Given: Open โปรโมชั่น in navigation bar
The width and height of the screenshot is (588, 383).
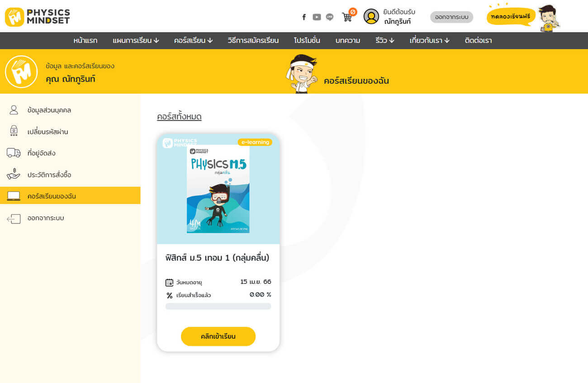Looking at the screenshot, I should (307, 40).
